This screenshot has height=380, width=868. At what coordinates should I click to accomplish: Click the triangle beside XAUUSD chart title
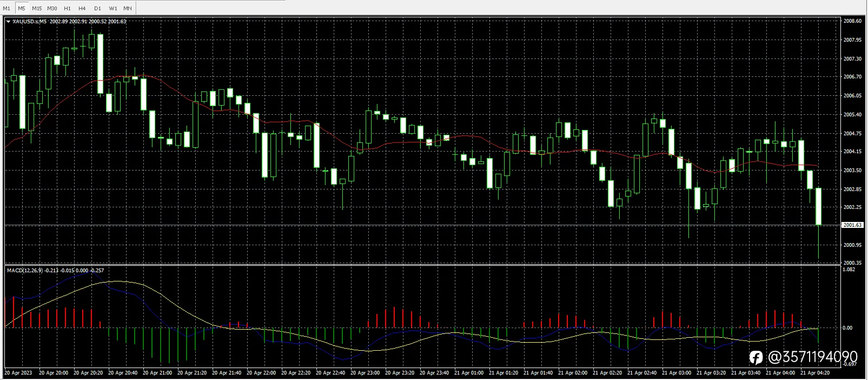[x=8, y=21]
